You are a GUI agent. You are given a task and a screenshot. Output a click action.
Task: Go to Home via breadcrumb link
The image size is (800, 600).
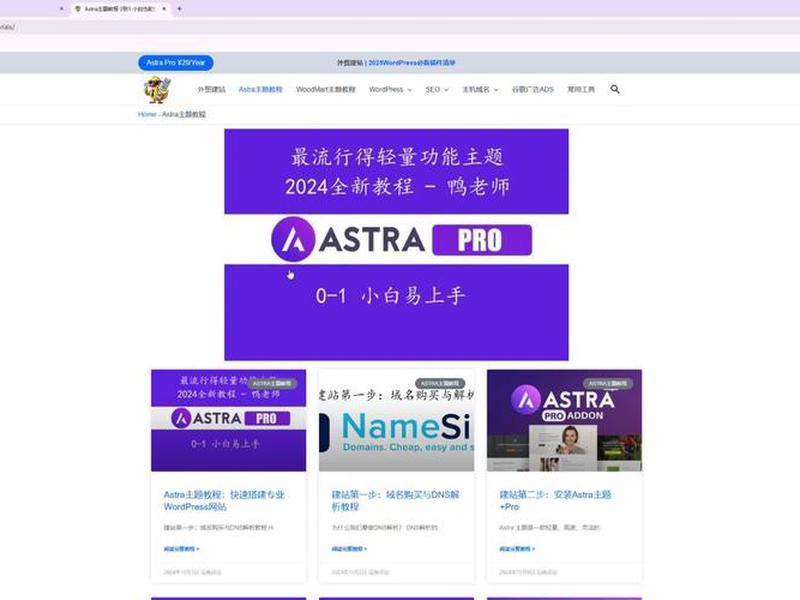[x=147, y=114]
